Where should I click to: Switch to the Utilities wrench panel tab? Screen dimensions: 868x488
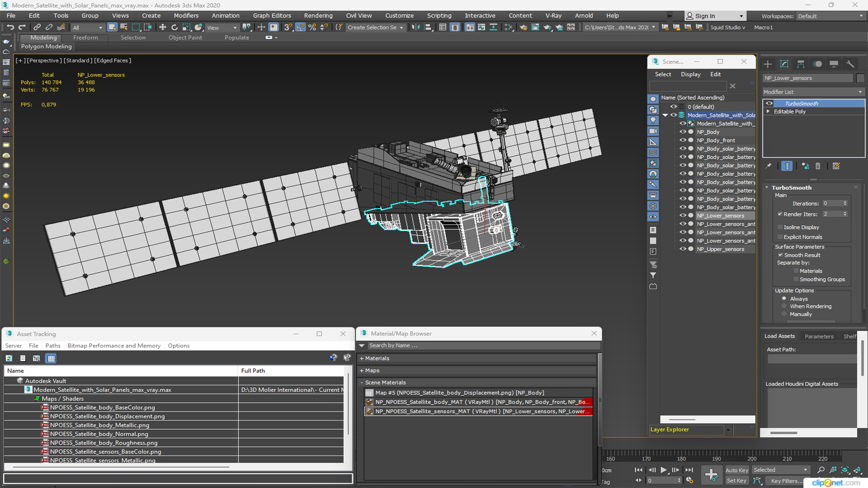point(850,64)
